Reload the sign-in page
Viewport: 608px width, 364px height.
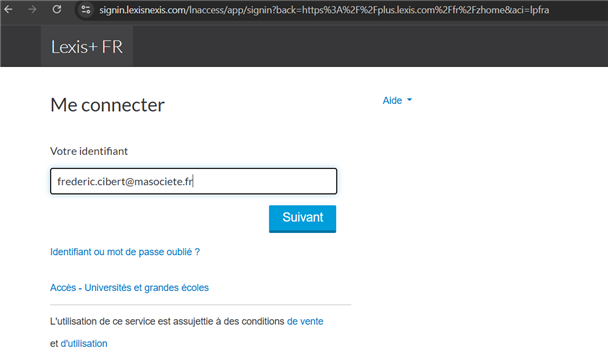click(x=57, y=9)
